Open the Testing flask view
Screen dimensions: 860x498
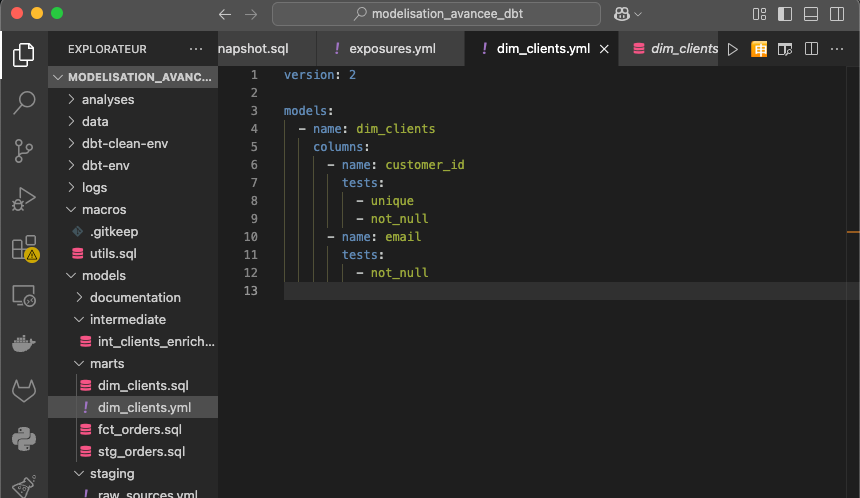coord(24,485)
